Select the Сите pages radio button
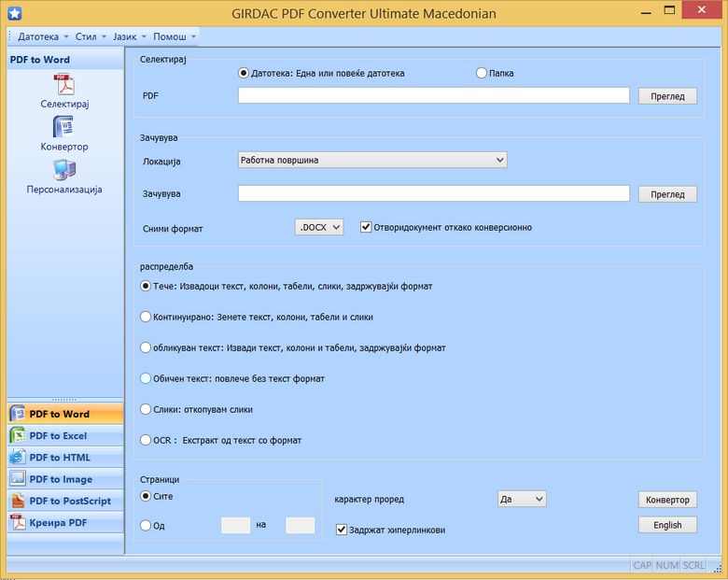728x580 pixels. click(146, 496)
